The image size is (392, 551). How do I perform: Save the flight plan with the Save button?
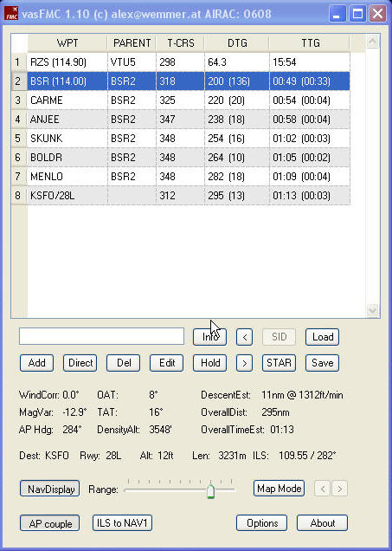coord(322,363)
